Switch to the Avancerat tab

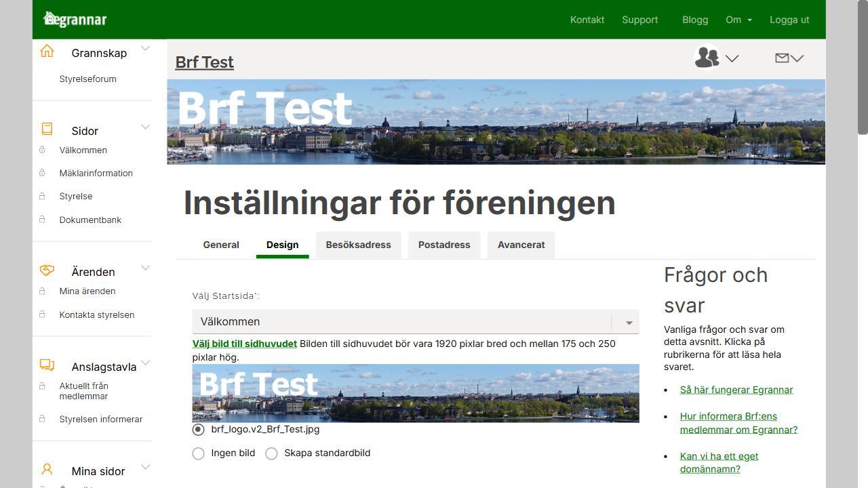[521, 245]
